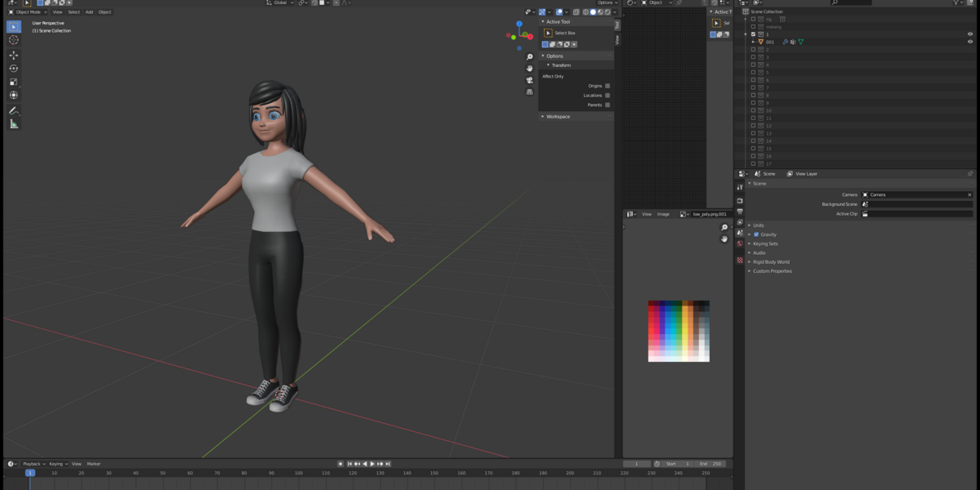Image resolution: width=980 pixels, height=490 pixels.
Task: Open the Object Mode dropdown
Action: [29, 12]
